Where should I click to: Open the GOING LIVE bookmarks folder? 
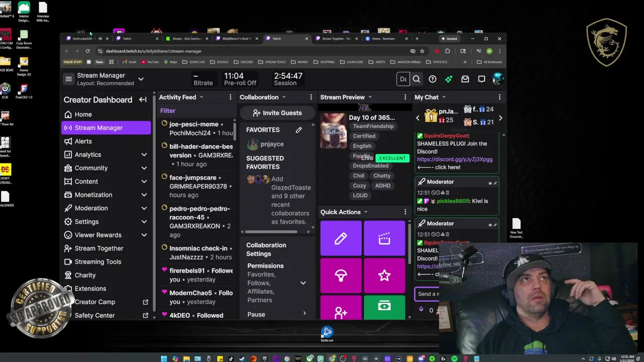[193, 62]
